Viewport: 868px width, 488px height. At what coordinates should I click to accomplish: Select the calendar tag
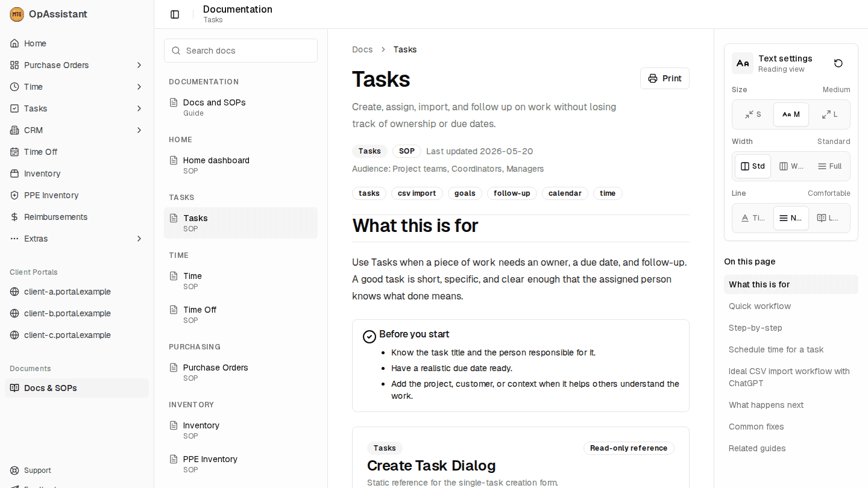[565, 193]
